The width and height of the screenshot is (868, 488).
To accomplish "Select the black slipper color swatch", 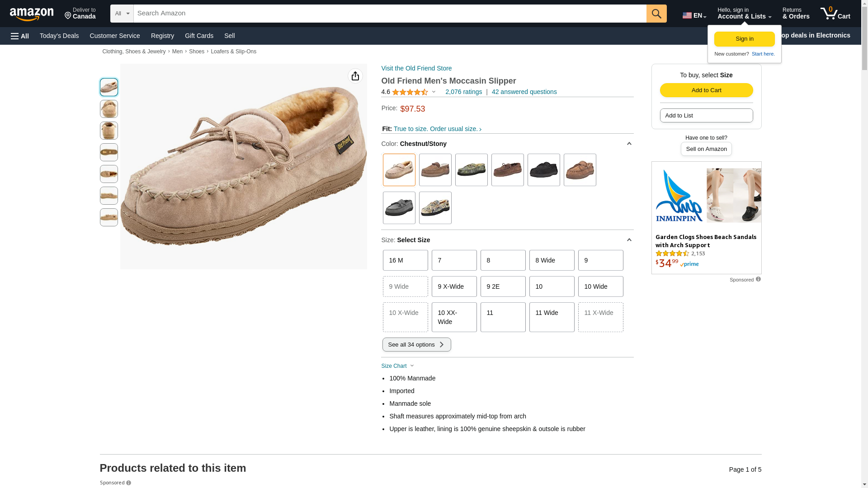I will pos(543,170).
